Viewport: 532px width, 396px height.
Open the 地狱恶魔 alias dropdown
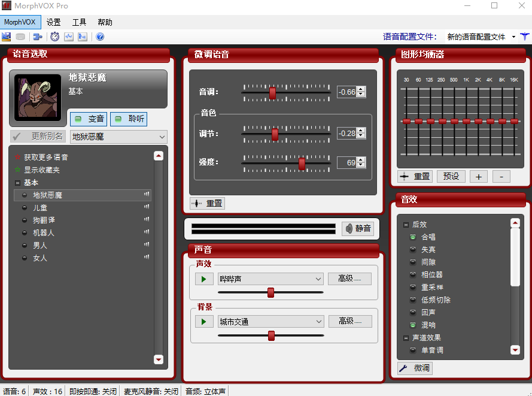click(x=118, y=137)
